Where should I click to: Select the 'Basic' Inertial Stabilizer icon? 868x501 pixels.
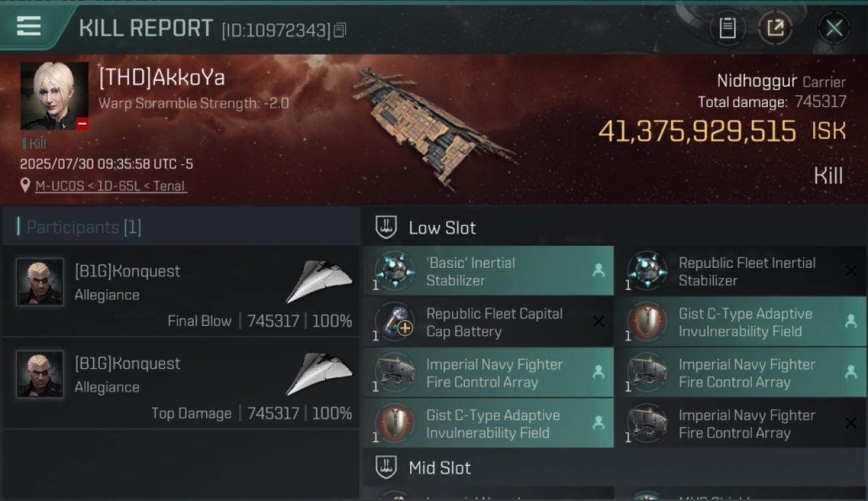click(394, 271)
